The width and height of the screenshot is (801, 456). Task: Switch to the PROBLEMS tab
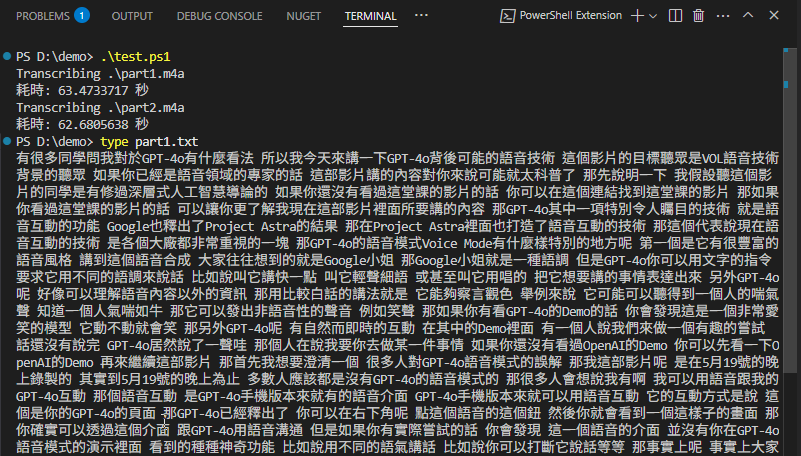click(x=42, y=16)
